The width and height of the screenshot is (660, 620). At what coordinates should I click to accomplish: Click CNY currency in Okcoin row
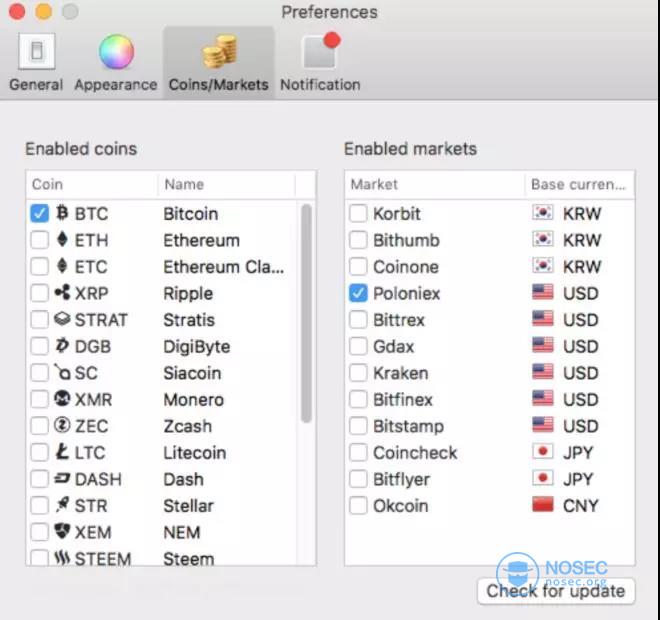point(580,506)
